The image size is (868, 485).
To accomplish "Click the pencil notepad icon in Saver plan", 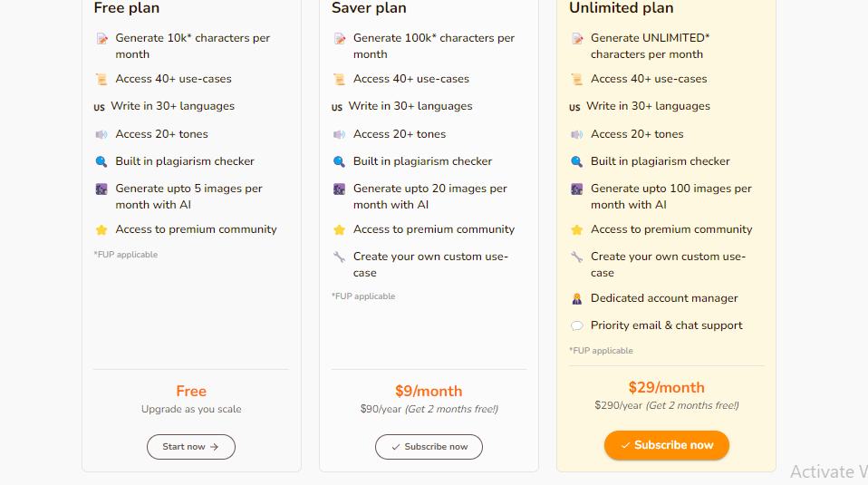I will [x=340, y=39].
